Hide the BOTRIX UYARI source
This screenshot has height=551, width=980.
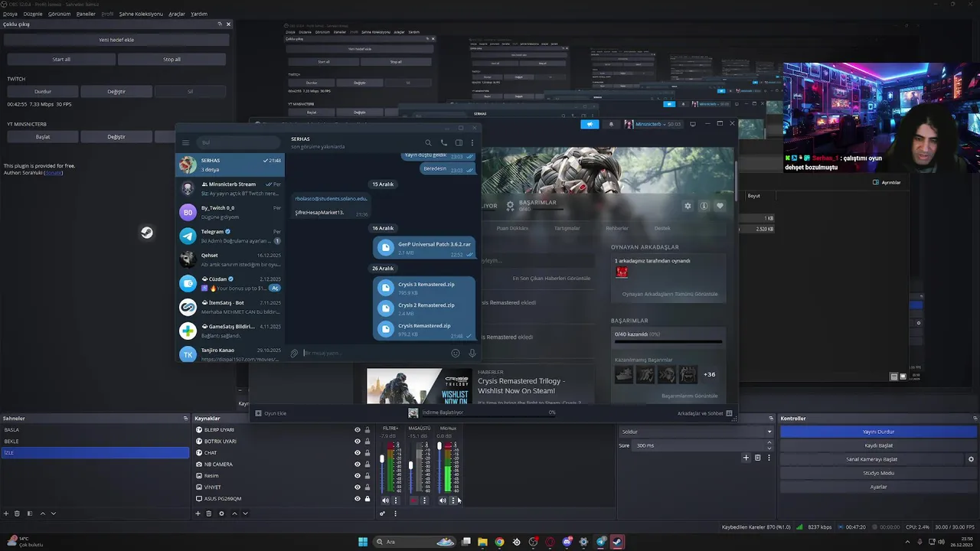(357, 442)
